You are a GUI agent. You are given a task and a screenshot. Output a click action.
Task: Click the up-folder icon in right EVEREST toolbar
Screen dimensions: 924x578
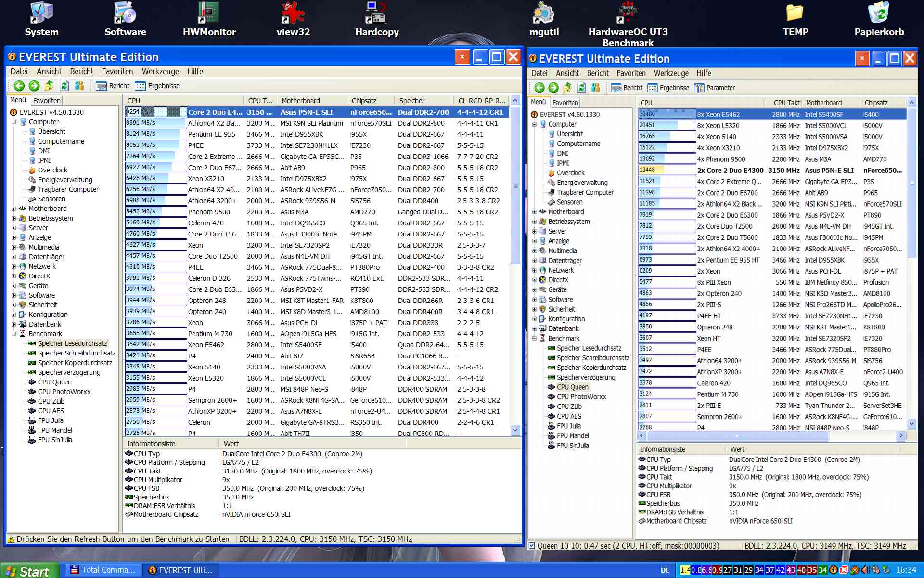(567, 88)
